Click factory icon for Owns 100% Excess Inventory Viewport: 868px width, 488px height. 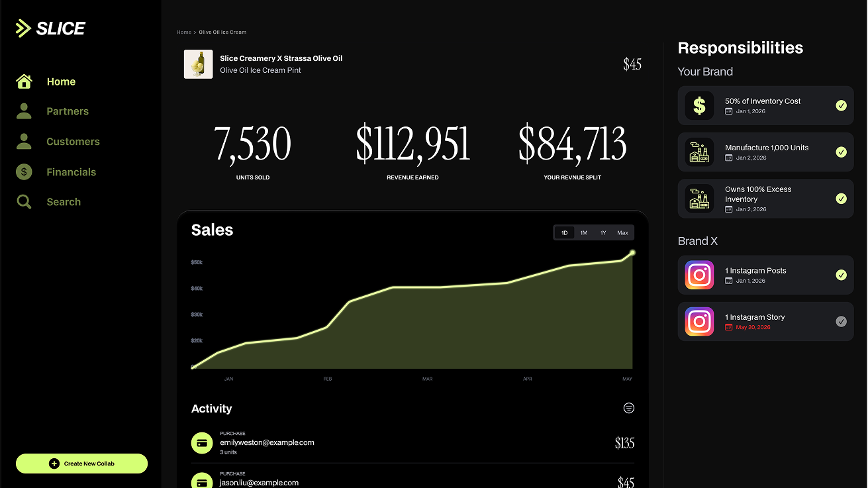click(699, 198)
